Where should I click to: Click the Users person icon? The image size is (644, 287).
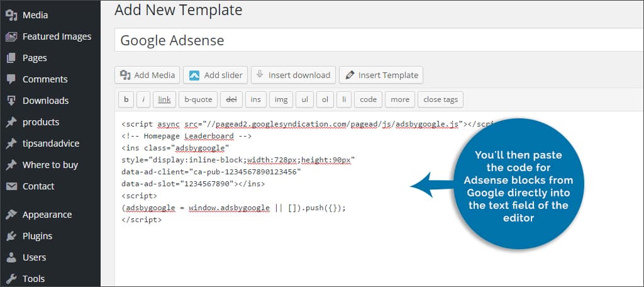(11, 257)
